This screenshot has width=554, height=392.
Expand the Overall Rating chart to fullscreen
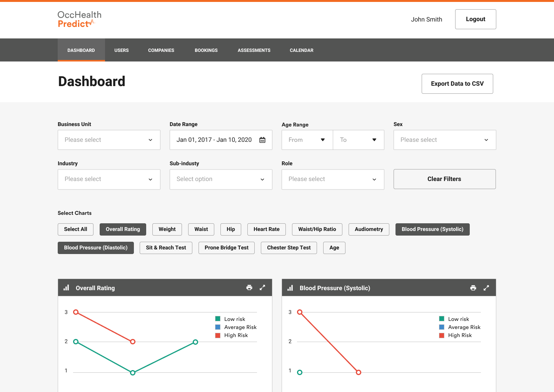pyautogui.click(x=262, y=287)
